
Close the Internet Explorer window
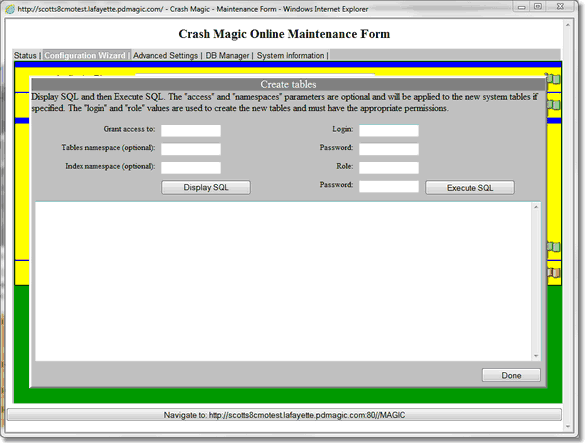560,7
